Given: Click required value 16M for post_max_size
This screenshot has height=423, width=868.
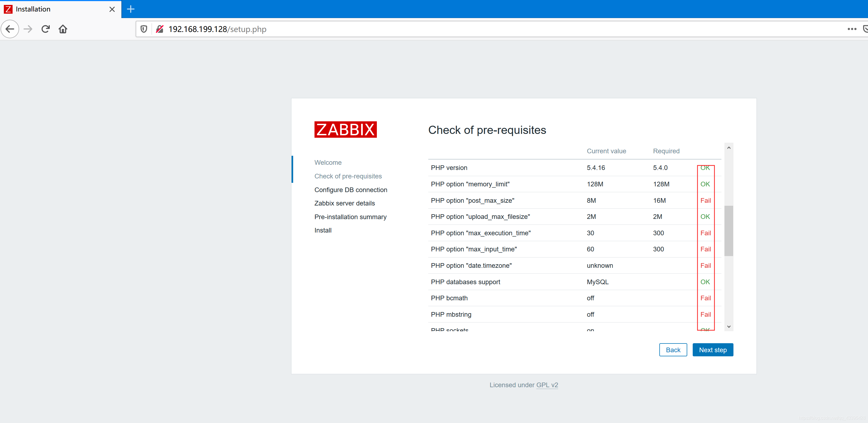Looking at the screenshot, I should pyautogui.click(x=659, y=200).
